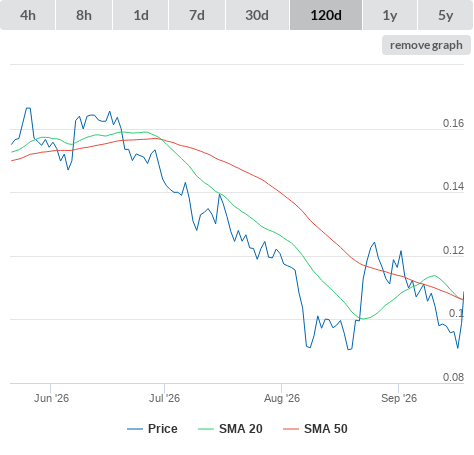Image resolution: width=474 pixels, height=455 pixels.
Task: Click the Jun '26 axis label
Action: (x=51, y=398)
